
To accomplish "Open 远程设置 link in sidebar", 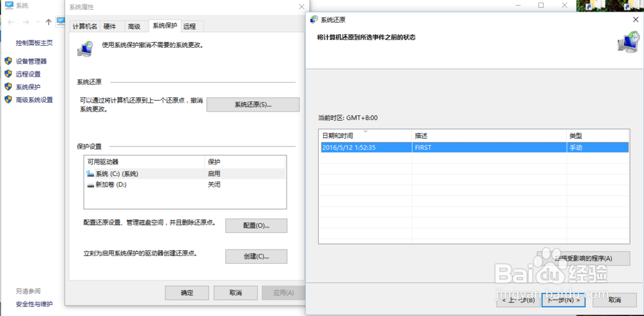I will [x=28, y=74].
